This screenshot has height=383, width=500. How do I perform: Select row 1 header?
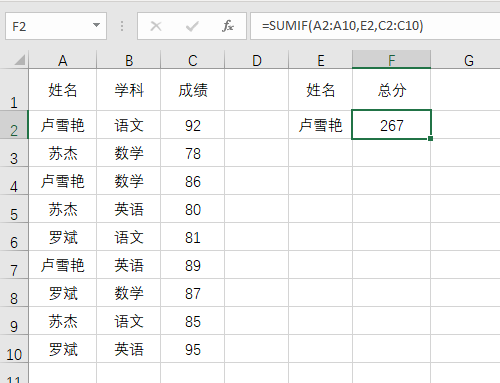pyautogui.click(x=14, y=90)
